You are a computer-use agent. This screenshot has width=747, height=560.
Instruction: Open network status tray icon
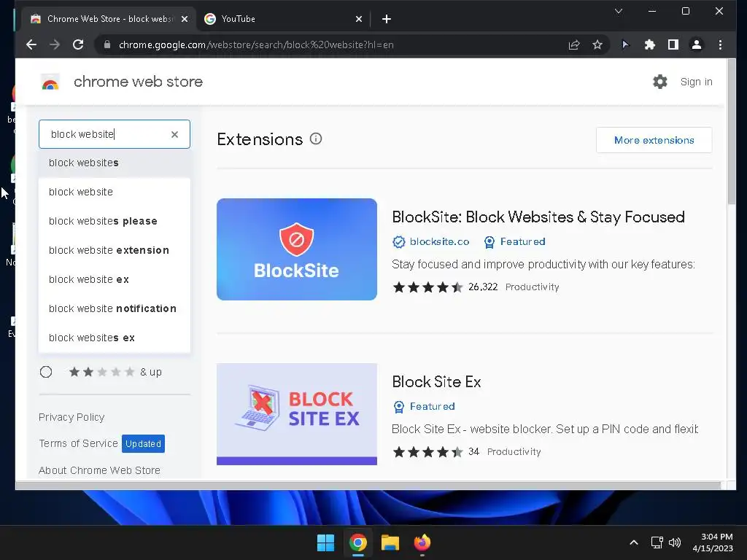pyautogui.click(x=657, y=542)
